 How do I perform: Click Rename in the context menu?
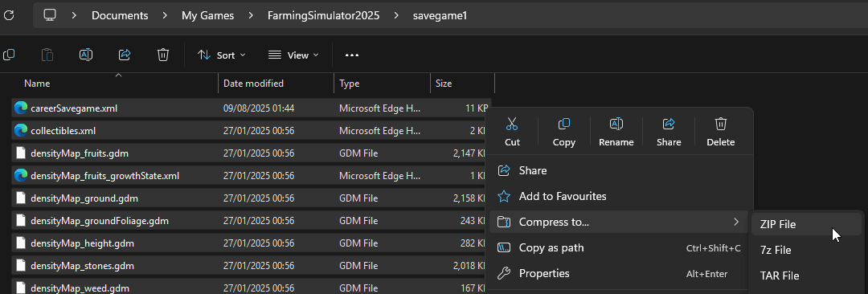[616, 132]
